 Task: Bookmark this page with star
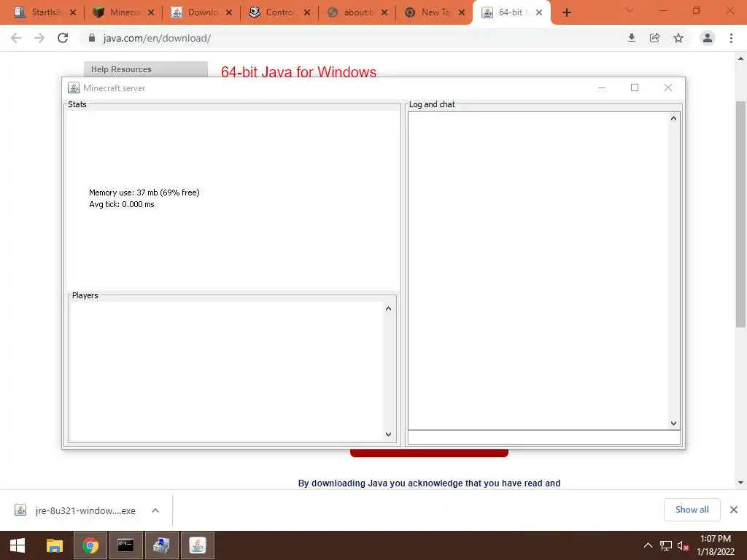(x=678, y=38)
